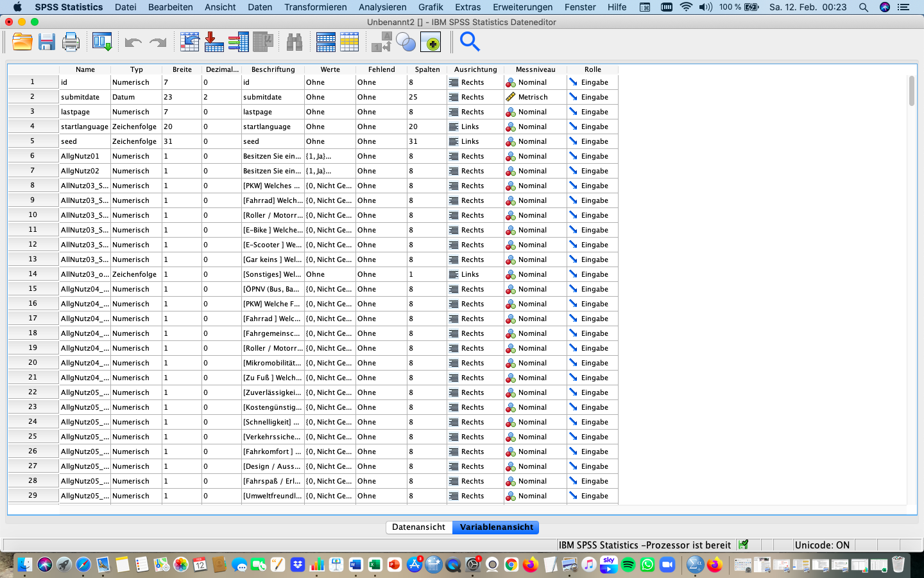The width and height of the screenshot is (924, 578).
Task: Click the Use variable sets overlapping circles icon
Action: coord(406,42)
